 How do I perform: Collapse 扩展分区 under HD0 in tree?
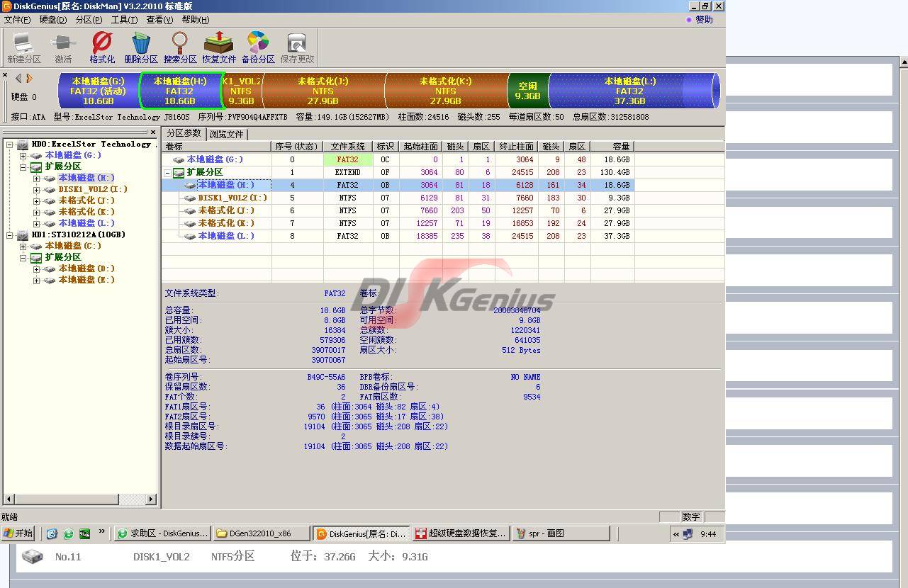[x=23, y=167]
